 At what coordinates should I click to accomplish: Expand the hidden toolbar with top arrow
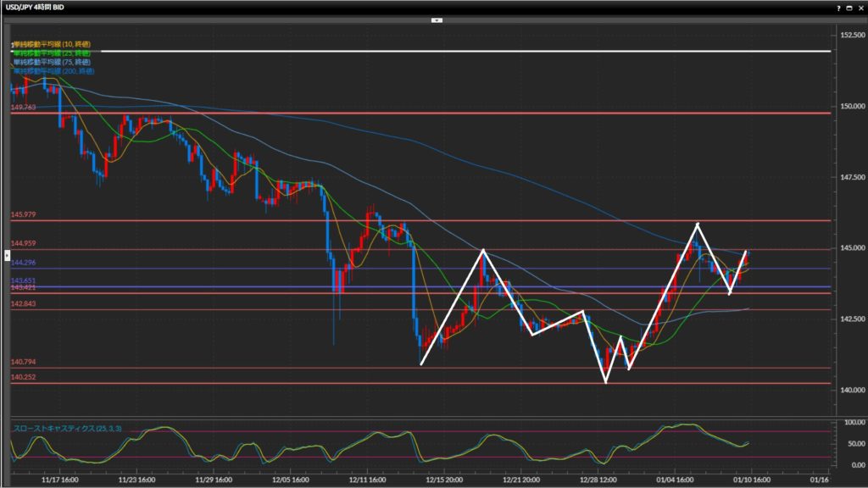(x=437, y=19)
